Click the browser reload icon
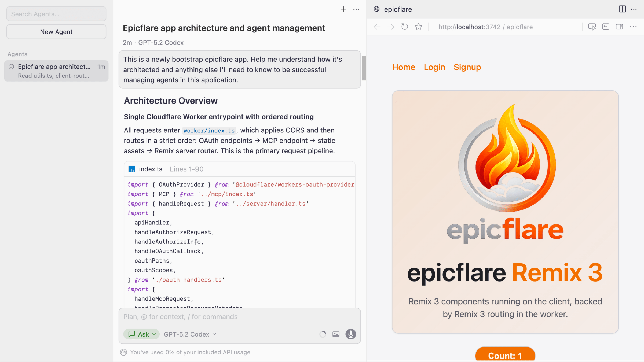This screenshot has height=362, width=644. [x=405, y=27]
